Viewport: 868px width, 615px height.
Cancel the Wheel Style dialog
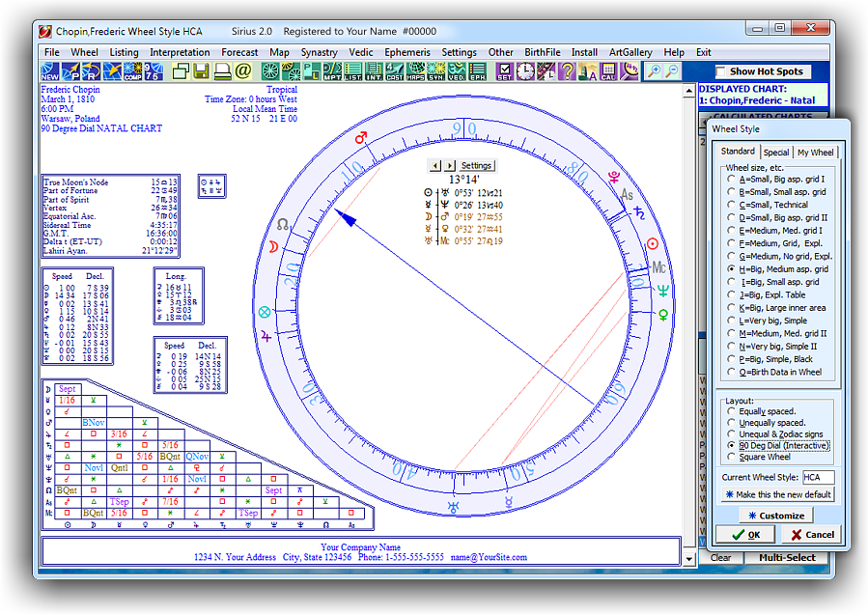click(812, 534)
